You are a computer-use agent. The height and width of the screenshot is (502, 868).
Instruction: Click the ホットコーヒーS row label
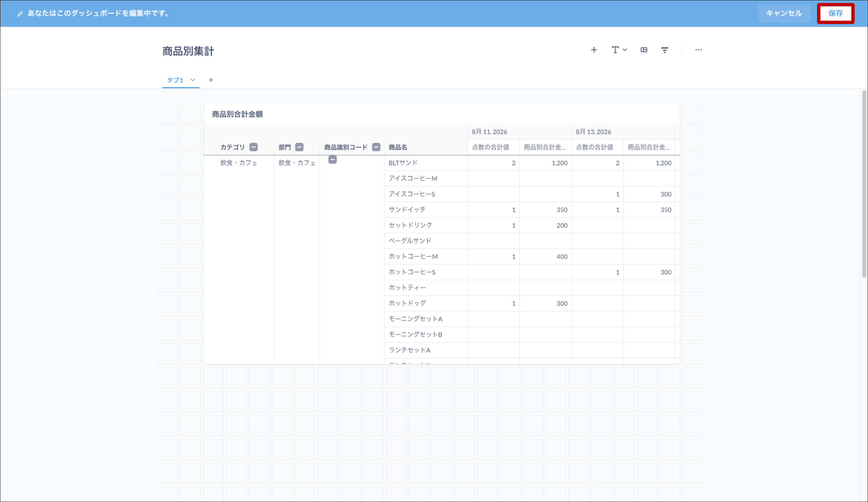pyautogui.click(x=412, y=272)
